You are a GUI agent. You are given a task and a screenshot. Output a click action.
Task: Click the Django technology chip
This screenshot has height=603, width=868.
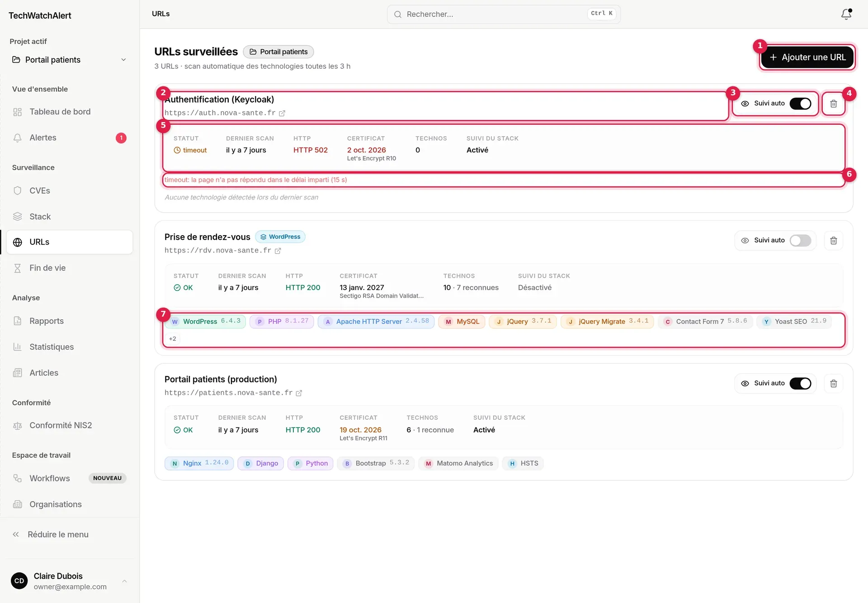[261, 463]
